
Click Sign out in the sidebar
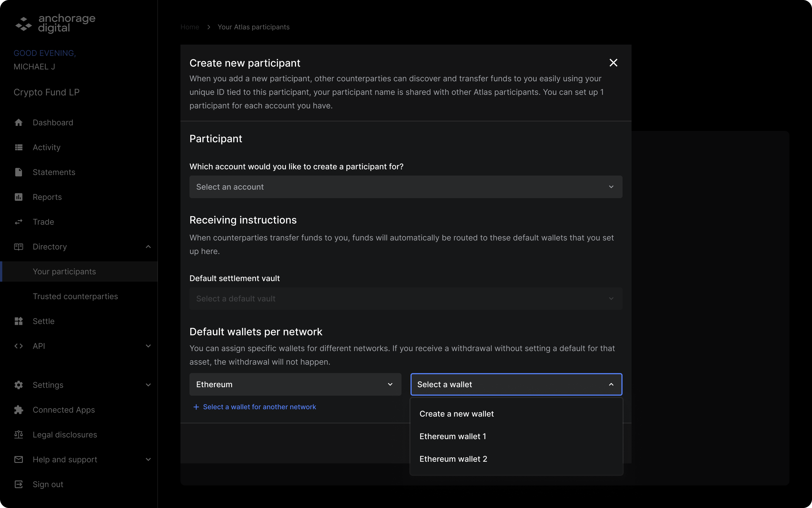pos(48,484)
